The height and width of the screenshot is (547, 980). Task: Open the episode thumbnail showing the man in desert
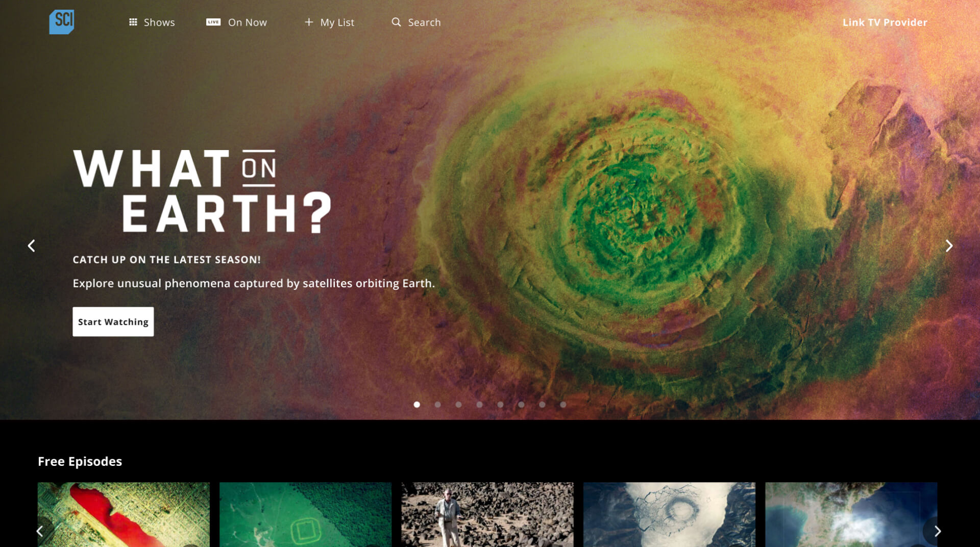coord(488,515)
